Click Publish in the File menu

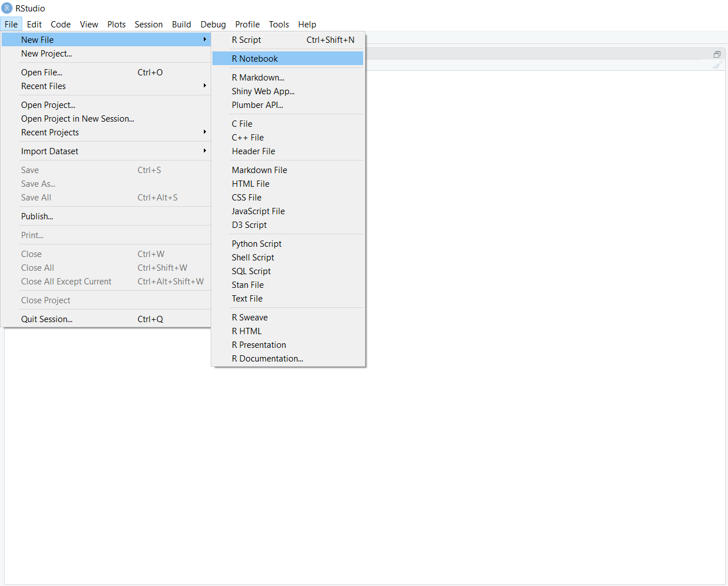pyautogui.click(x=37, y=216)
